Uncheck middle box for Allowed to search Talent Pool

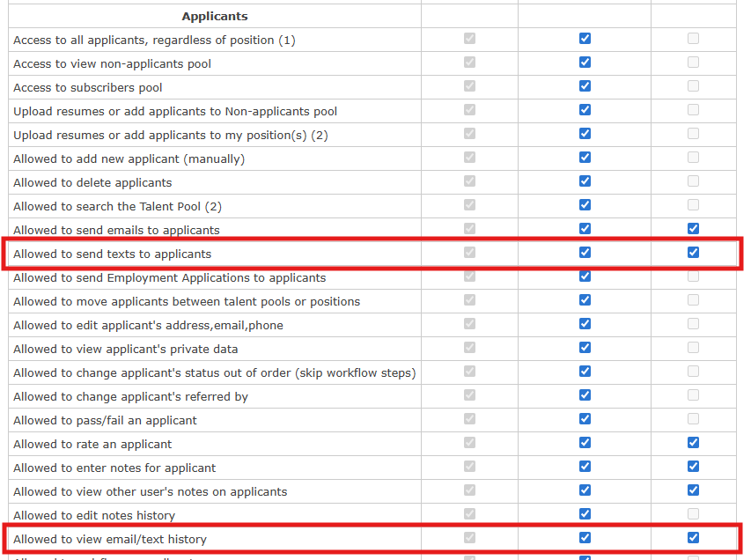click(x=585, y=205)
